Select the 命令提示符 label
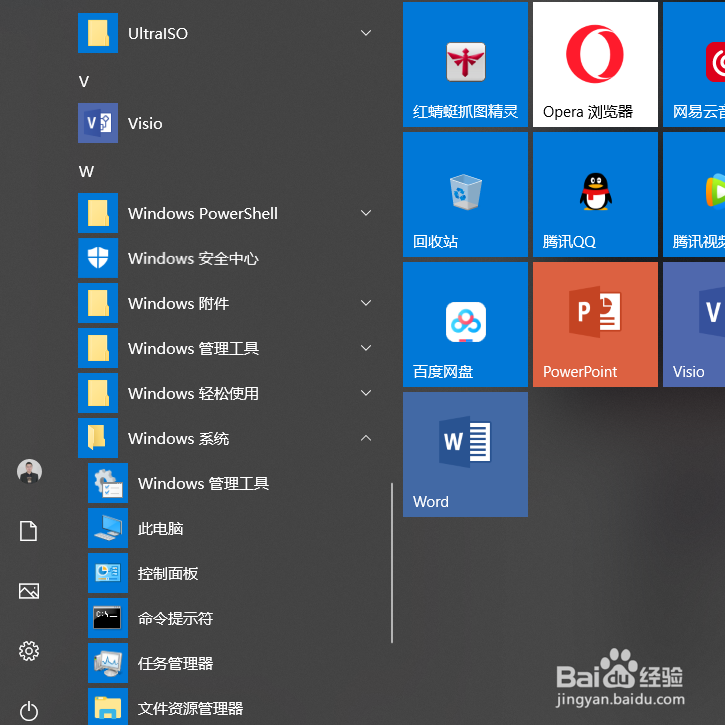This screenshot has width=725, height=725. [175, 618]
